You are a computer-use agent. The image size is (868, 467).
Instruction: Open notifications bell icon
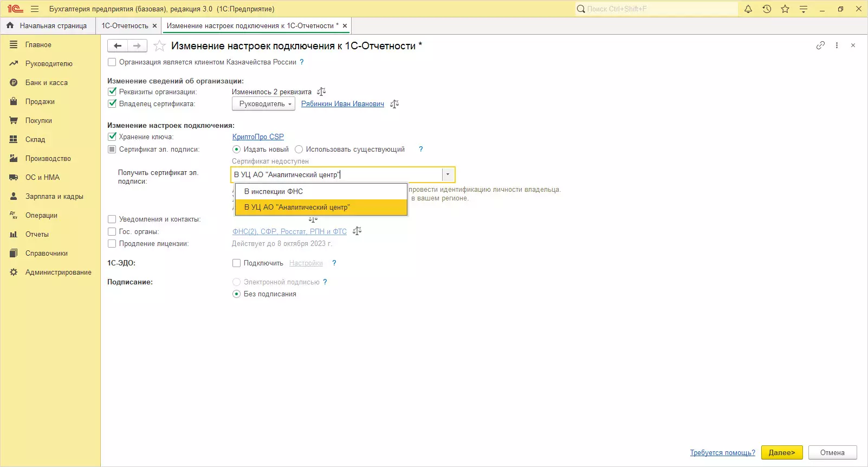(748, 9)
